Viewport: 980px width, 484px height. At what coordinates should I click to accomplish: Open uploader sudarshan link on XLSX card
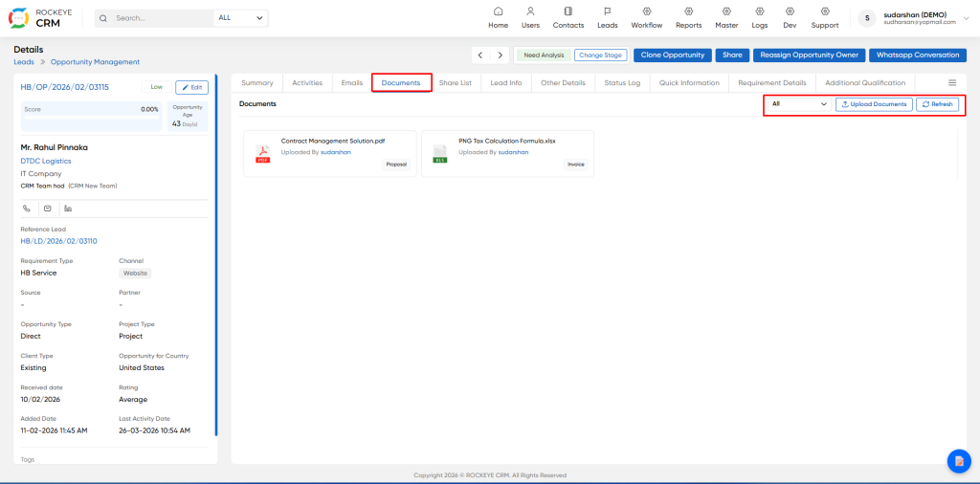pyautogui.click(x=513, y=152)
